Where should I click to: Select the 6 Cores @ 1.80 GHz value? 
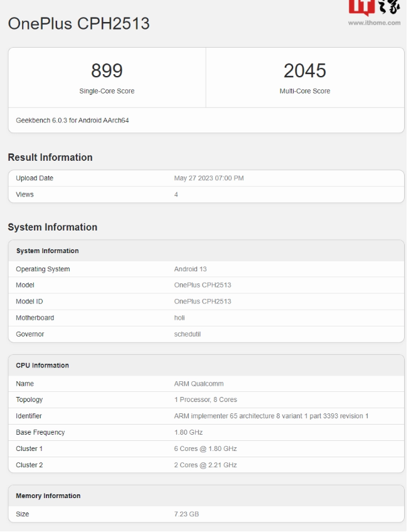point(205,448)
